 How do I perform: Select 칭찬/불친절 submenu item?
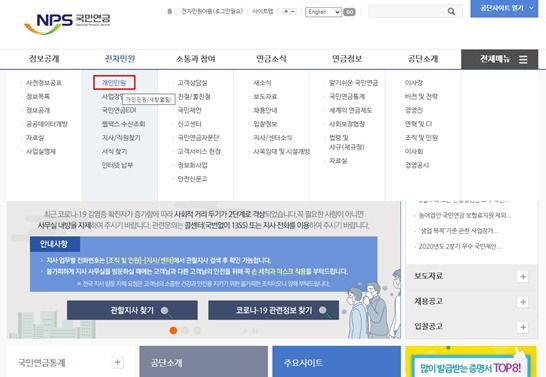pos(194,96)
